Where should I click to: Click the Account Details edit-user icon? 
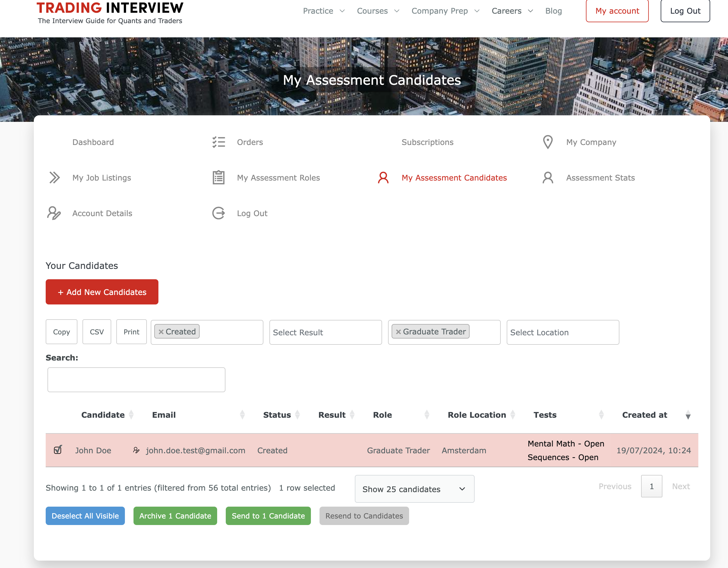coord(54,213)
